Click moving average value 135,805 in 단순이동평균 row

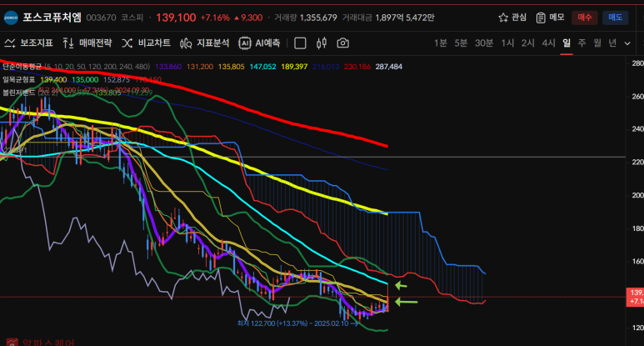tap(232, 67)
